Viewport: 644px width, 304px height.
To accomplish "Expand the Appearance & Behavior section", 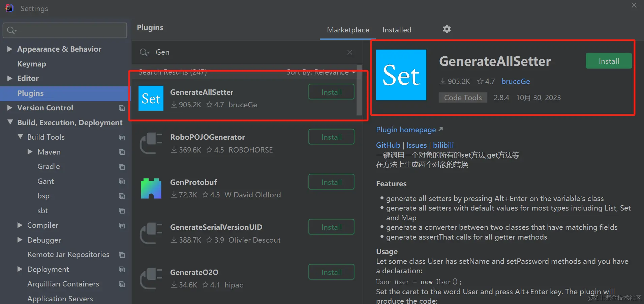I will 9,49.
